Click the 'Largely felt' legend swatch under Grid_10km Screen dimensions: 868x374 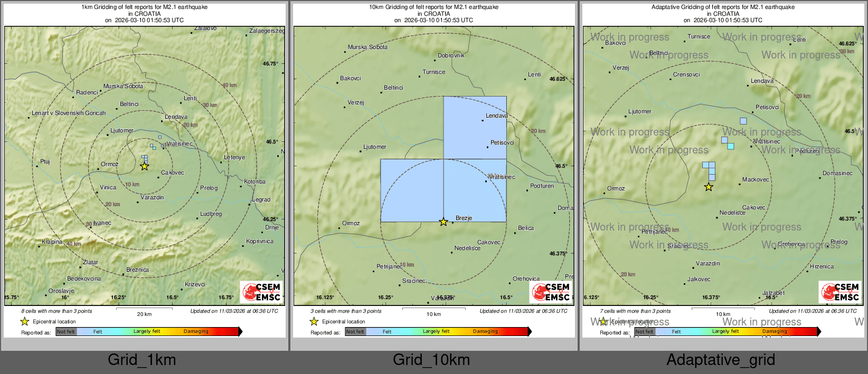click(x=436, y=331)
